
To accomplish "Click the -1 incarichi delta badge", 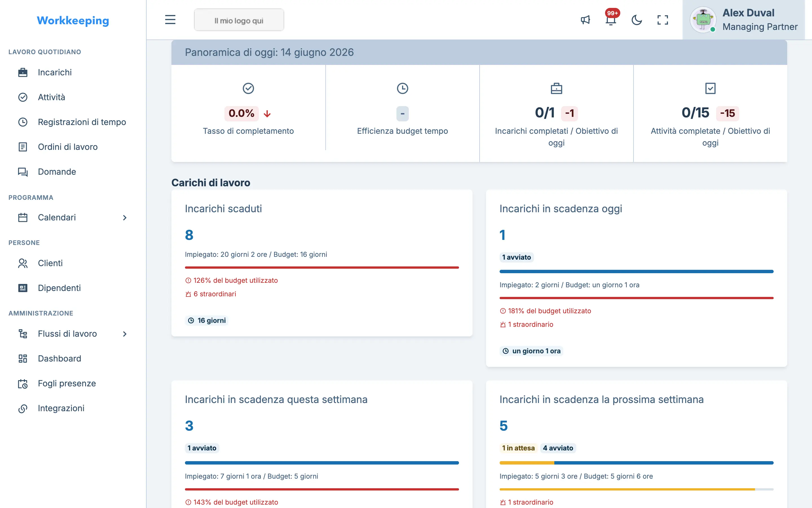I will [x=570, y=113].
